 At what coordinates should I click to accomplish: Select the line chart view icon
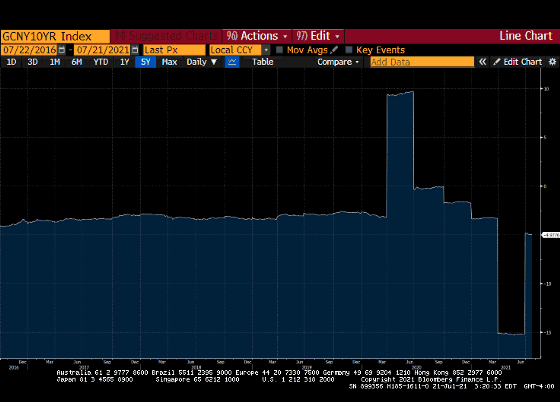232,62
